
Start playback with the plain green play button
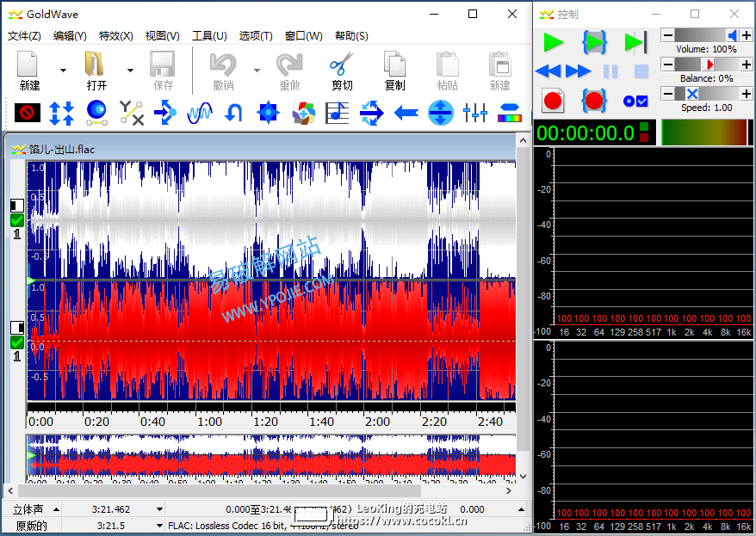(553, 42)
